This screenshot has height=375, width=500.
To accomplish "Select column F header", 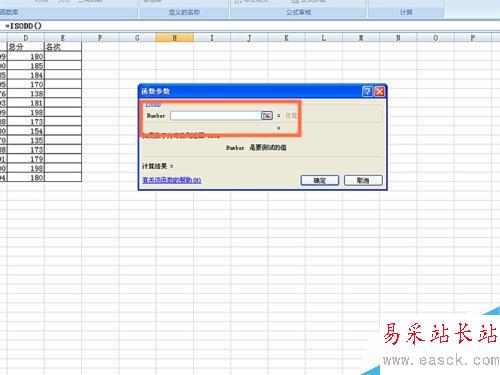I will (100, 38).
